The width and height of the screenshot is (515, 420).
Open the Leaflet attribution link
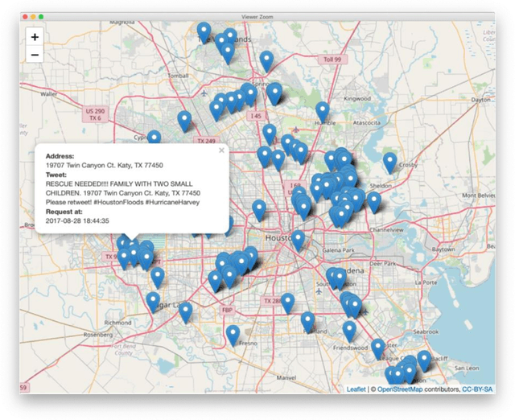pyautogui.click(x=356, y=389)
